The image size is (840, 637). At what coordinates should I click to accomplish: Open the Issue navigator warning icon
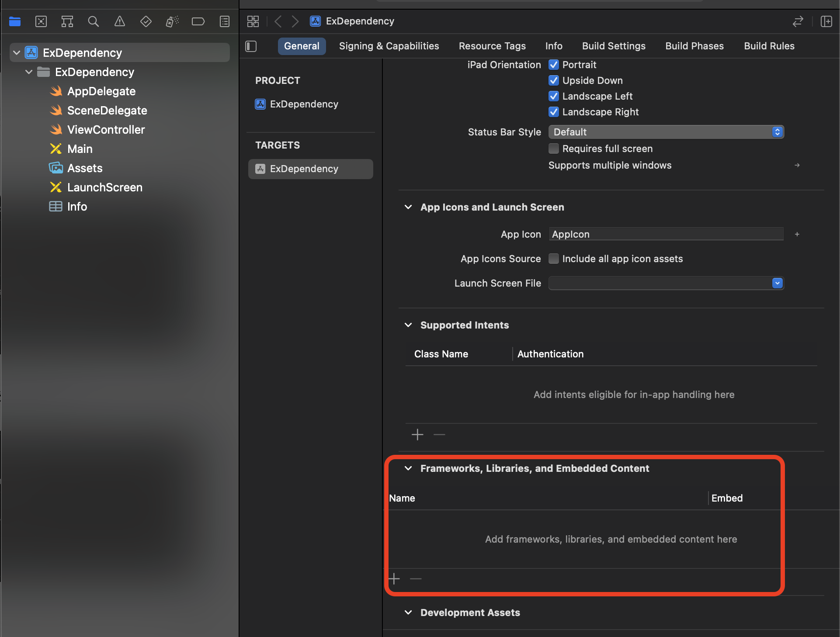(119, 21)
